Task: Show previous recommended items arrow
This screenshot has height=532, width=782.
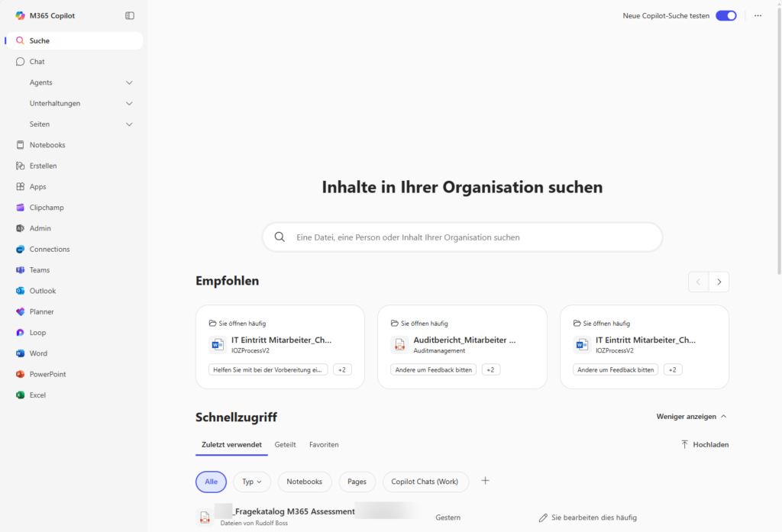Action: (x=698, y=282)
